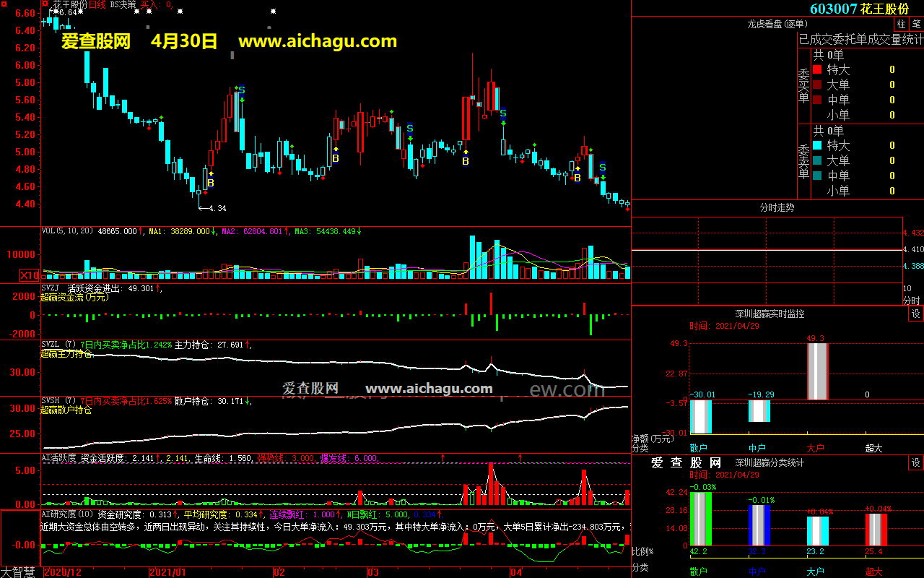Click the red 超大 bar labeled 25.4
Screen dimensions: 924x578
pyautogui.click(x=876, y=530)
